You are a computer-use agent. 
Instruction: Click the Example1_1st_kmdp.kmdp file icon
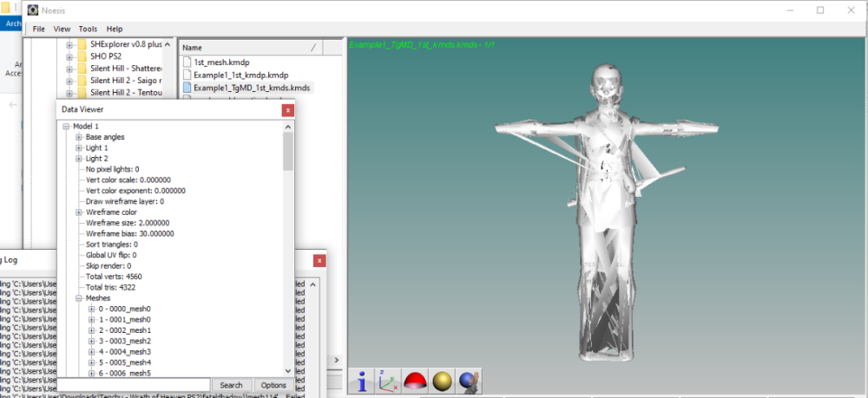(x=187, y=75)
